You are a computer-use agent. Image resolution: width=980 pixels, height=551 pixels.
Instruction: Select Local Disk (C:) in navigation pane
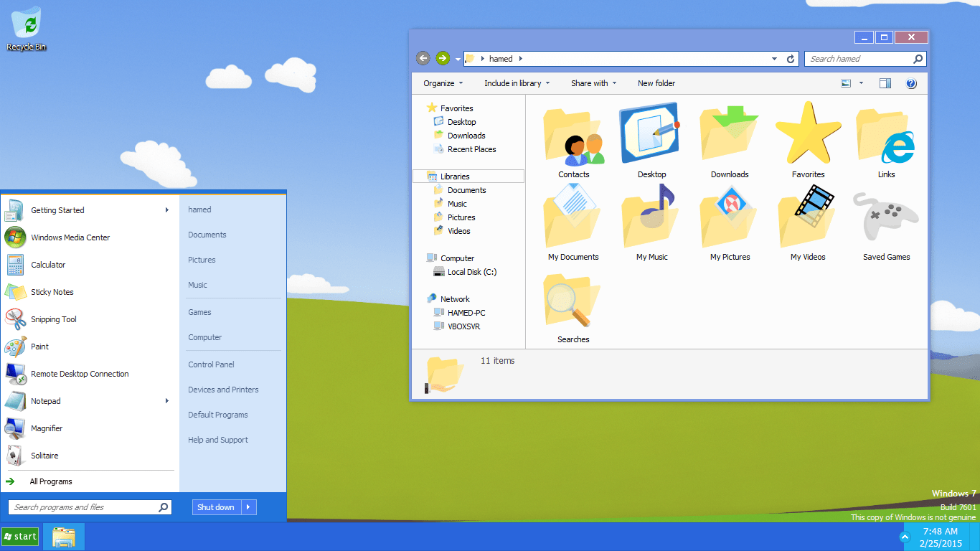(472, 272)
